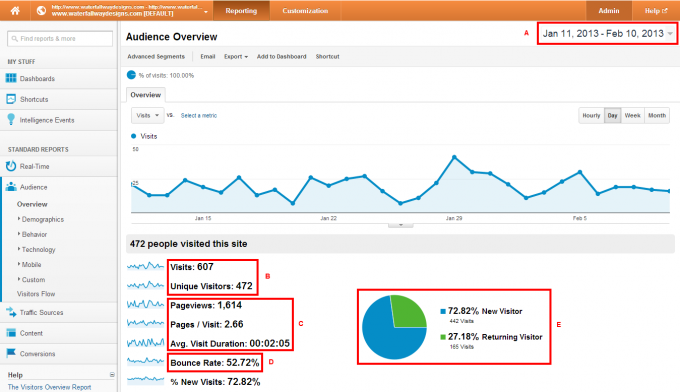Click the globe account icon
Image resolution: width=680 pixels, height=392 pixels.
coord(41,11)
